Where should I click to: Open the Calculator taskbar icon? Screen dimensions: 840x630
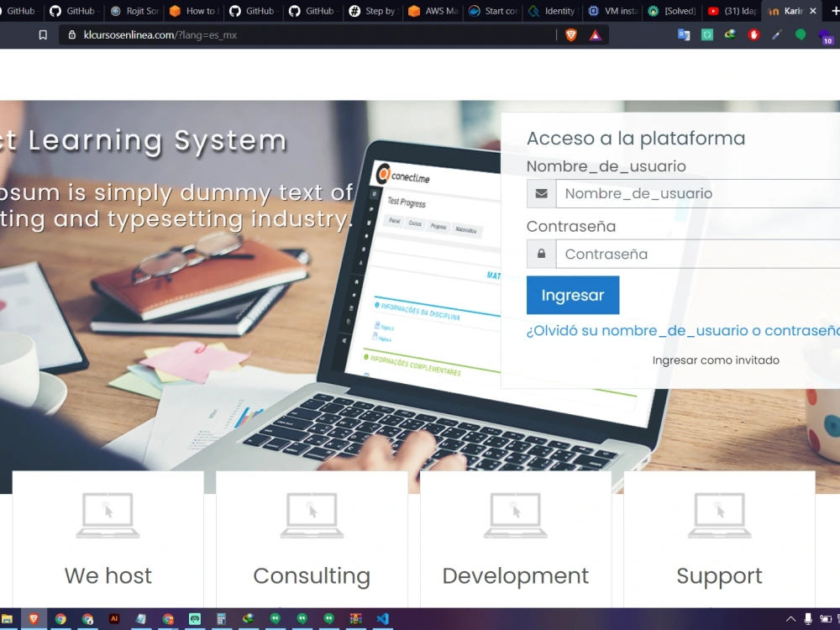[x=221, y=619]
